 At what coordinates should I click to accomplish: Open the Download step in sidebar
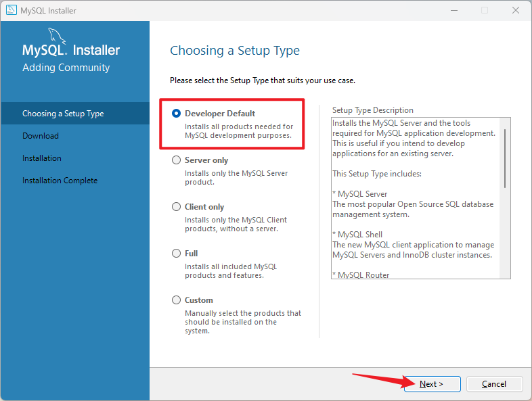point(41,136)
